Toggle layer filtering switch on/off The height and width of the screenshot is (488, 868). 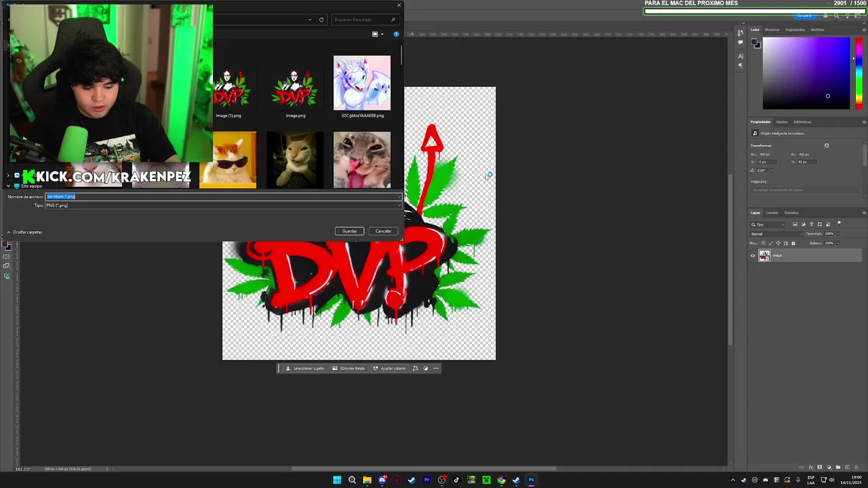click(839, 223)
